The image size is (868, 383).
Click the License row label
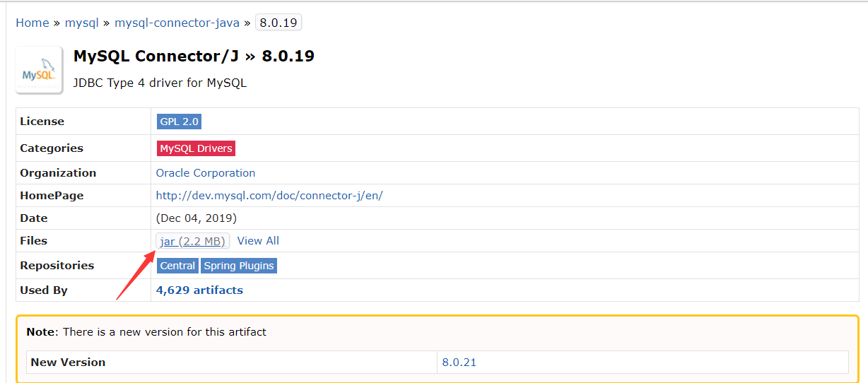pyautogui.click(x=42, y=122)
